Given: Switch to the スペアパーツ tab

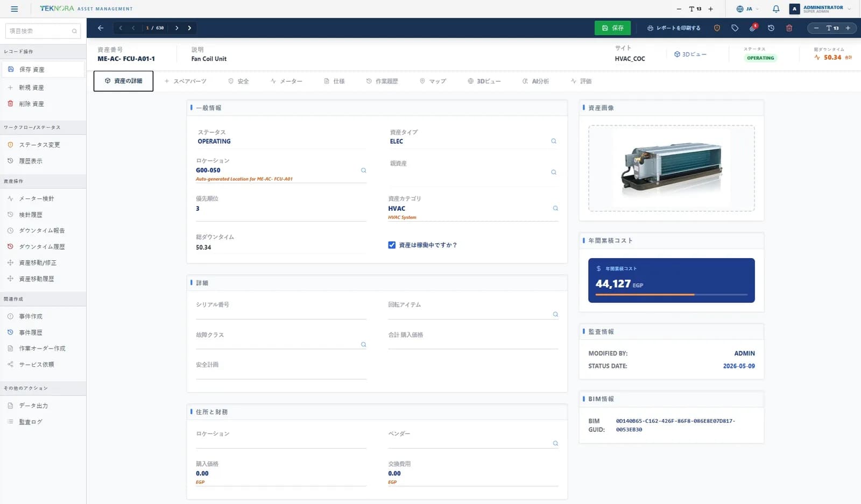Looking at the screenshot, I should [185, 81].
